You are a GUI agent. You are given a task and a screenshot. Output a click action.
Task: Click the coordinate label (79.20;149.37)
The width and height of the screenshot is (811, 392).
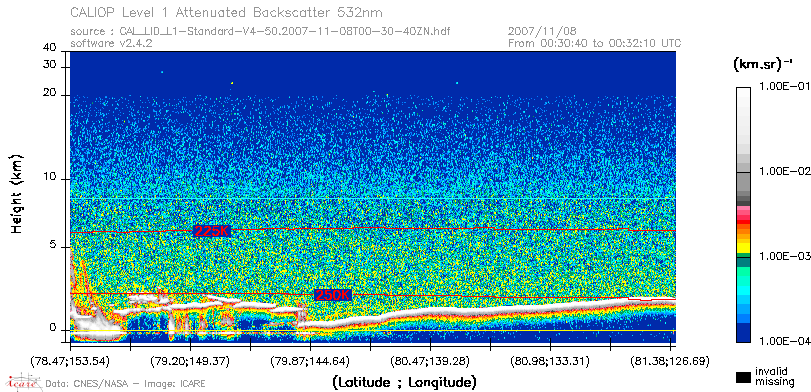[x=190, y=360]
